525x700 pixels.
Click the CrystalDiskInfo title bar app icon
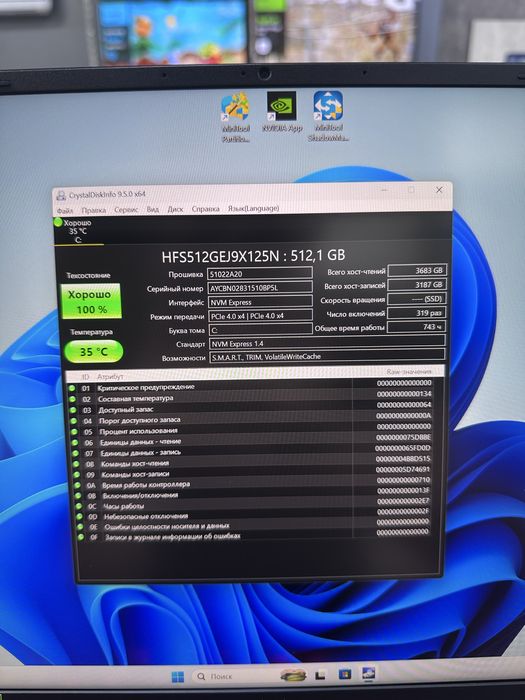pyautogui.click(x=60, y=196)
